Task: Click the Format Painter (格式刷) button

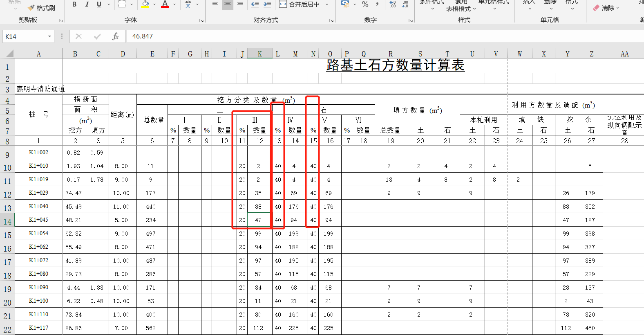Action: click(x=41, y=8)
